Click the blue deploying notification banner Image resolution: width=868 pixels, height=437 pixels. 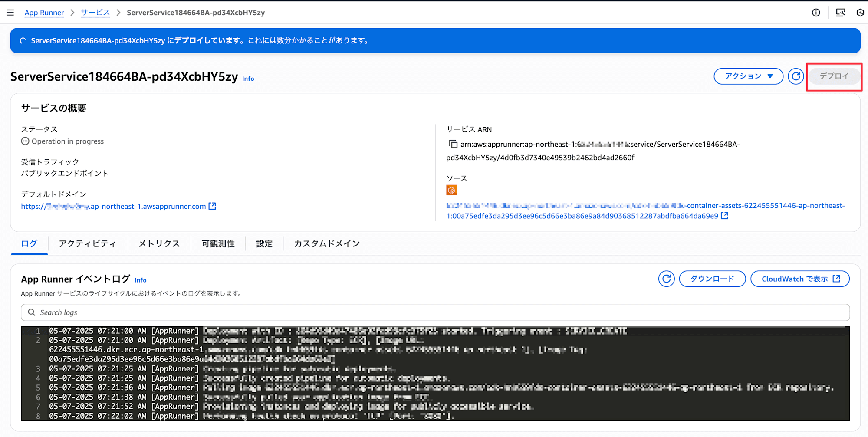pyautogui.click(x=435, y=40)
